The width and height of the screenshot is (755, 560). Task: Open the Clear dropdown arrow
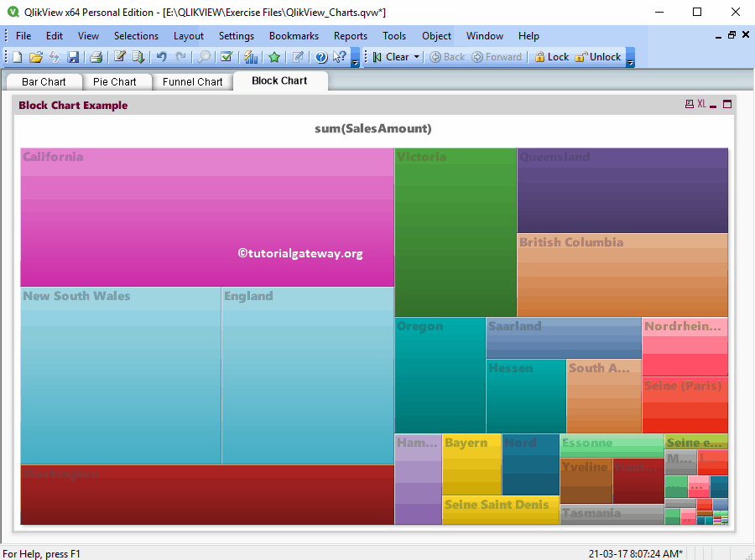[417, 57]
